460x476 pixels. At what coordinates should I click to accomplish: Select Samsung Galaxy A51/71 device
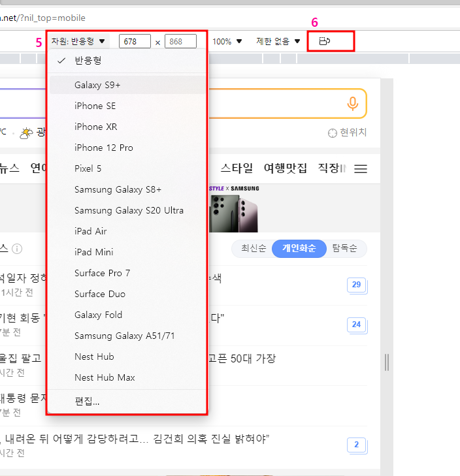pos(127,336)
